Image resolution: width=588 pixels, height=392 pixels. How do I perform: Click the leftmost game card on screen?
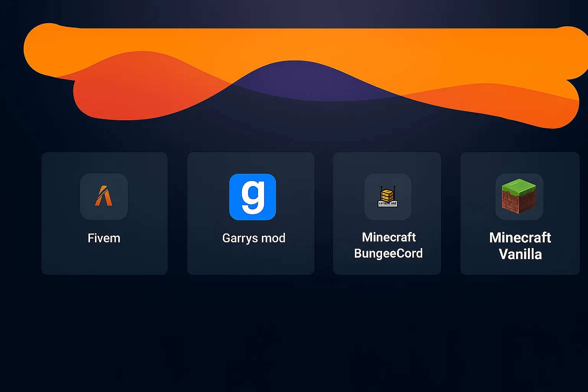(x=104, y=213)
